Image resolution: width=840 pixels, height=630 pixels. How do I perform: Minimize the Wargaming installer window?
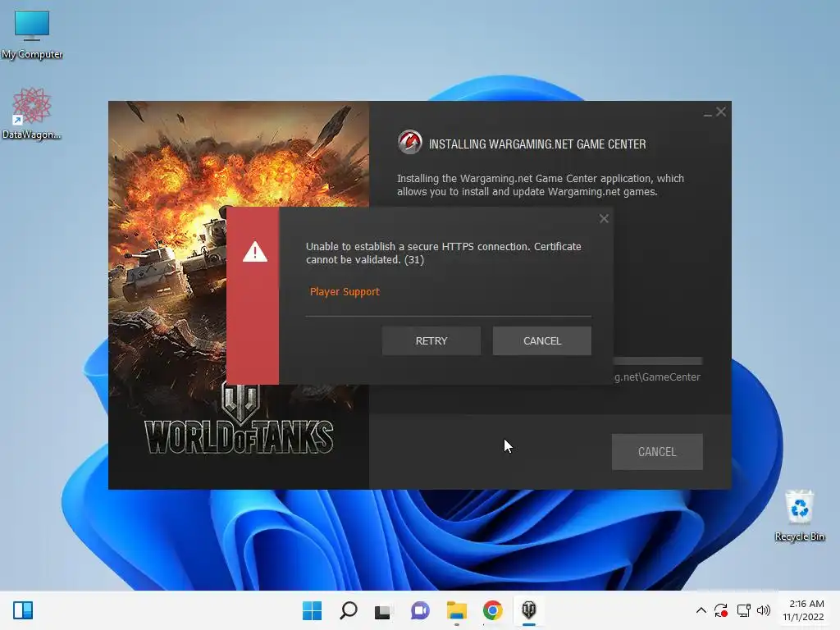click(708, 113)
